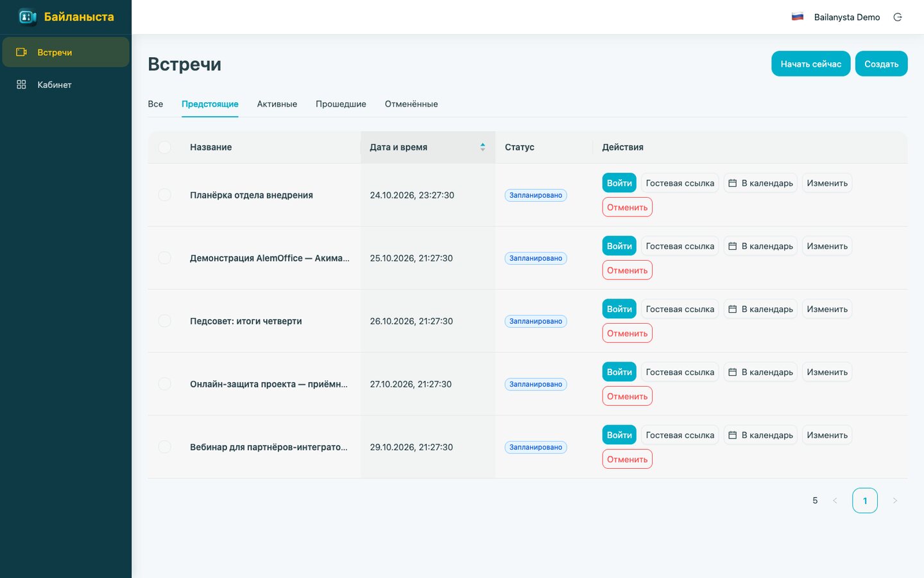Click the logout icon next to Bailanysta Demo
Image resolution: width=924 pixels, height=578 pixels.
click(x=898, y=17)
